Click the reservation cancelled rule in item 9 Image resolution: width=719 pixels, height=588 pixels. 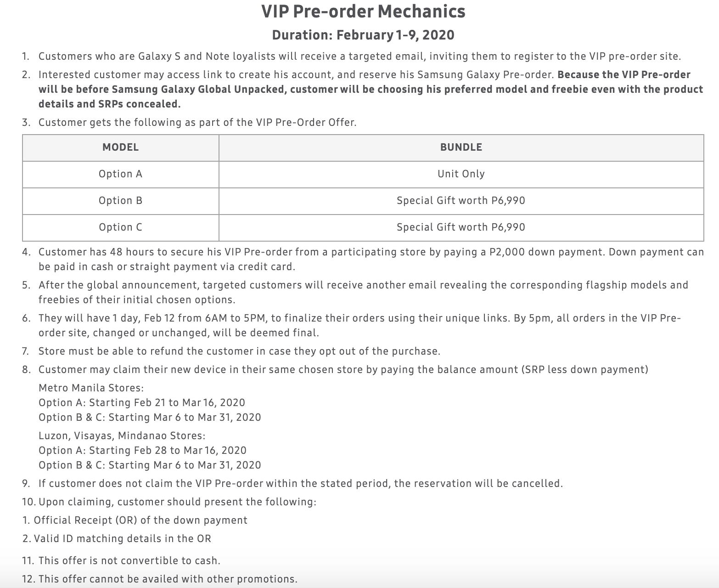point(300,483)
